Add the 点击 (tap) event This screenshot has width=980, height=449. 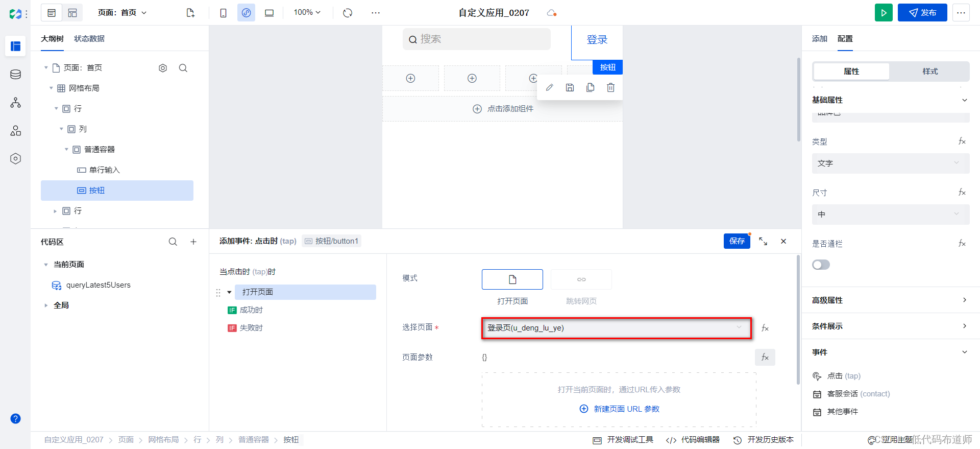pyautogui.click(x=837, y=376)
